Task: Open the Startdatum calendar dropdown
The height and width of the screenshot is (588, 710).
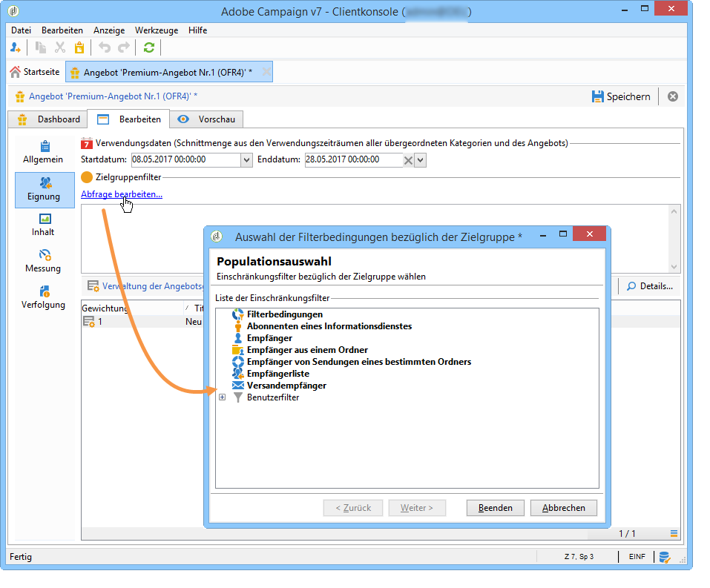Action: (x=247, y=159)
